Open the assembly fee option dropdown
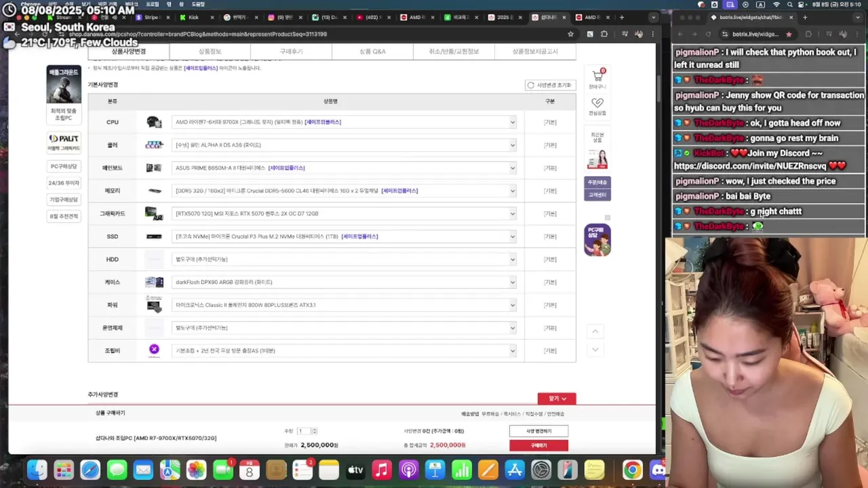Screen dimensions: 868x488 pos(344,350)
